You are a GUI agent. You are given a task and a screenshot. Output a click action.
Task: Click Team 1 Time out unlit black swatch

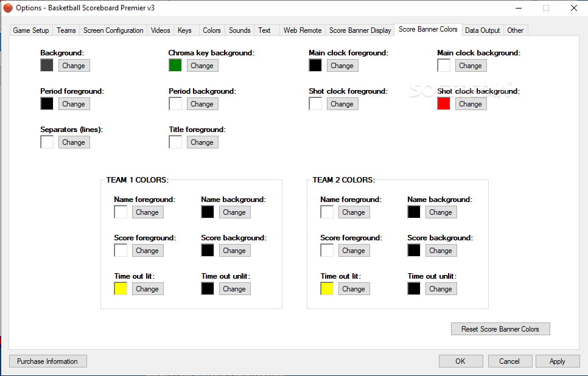tap(208, 288)
